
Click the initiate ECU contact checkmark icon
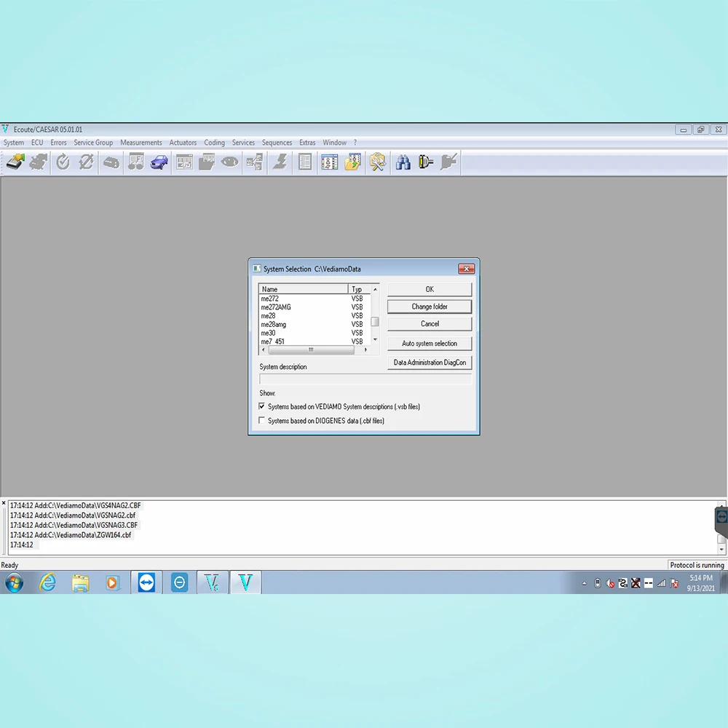coord(63,162)
